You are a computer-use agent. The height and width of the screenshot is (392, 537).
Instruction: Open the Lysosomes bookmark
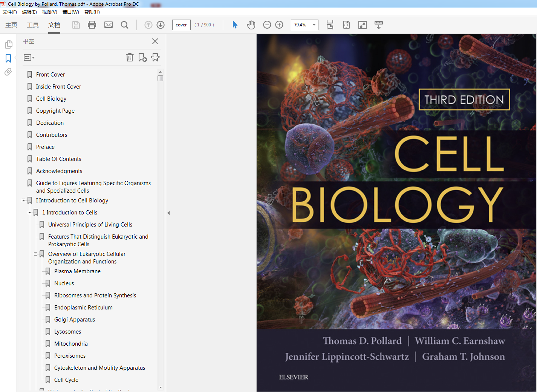point(67,332)
